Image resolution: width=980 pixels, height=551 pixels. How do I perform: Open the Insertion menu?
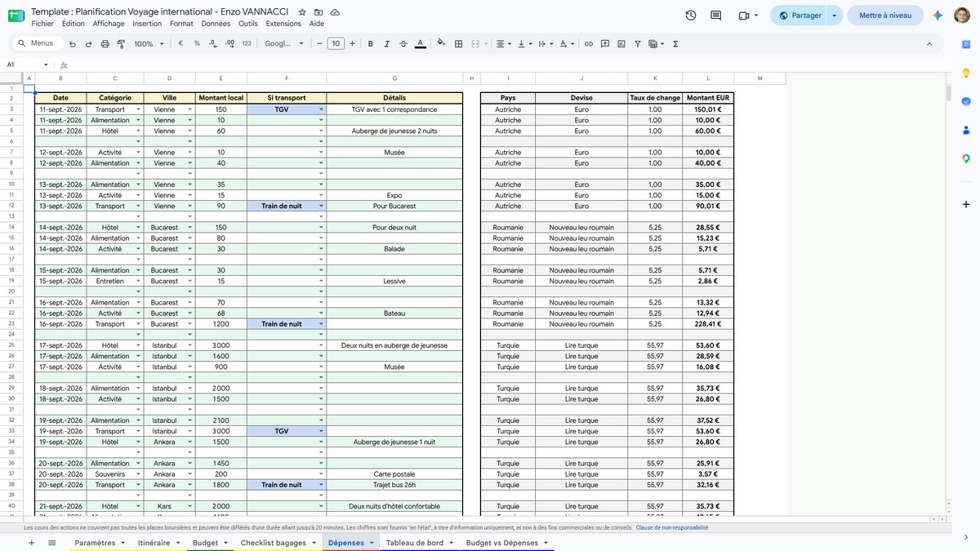coord(147,24)
